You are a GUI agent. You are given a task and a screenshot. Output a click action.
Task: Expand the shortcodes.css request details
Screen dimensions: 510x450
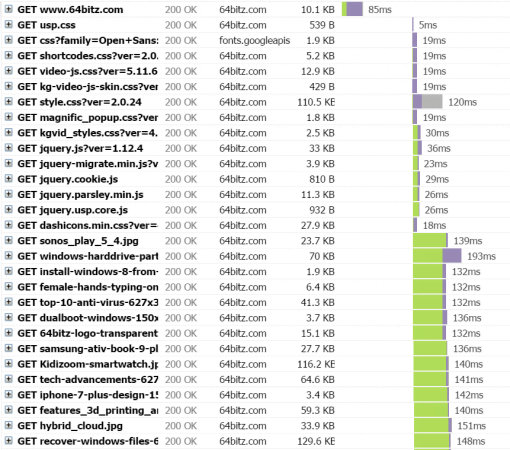[9, 55]
